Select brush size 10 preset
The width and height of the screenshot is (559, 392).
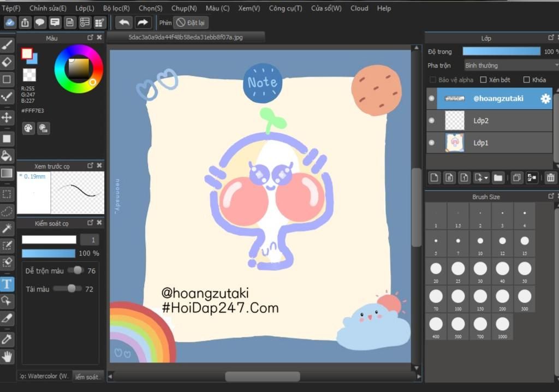(480, 243)
